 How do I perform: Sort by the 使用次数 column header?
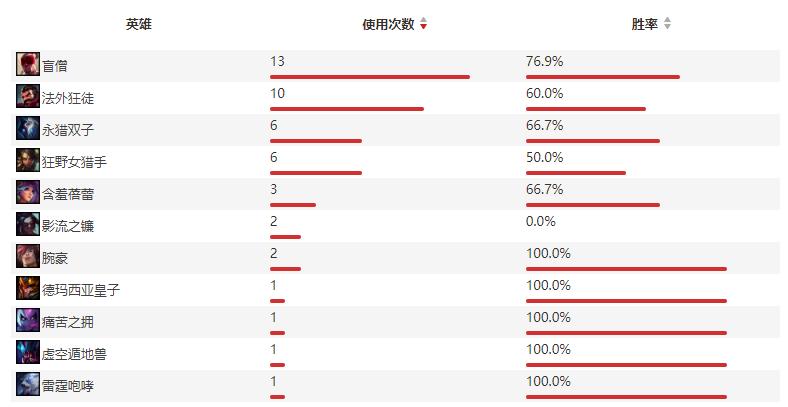tap(388, 24)
